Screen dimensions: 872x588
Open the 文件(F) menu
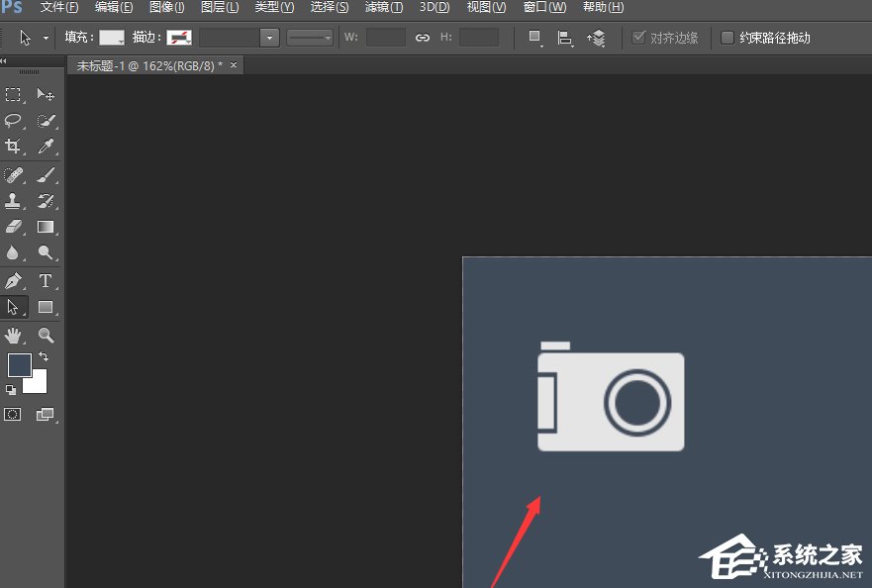pyautogui.click(x=59, y=7)
